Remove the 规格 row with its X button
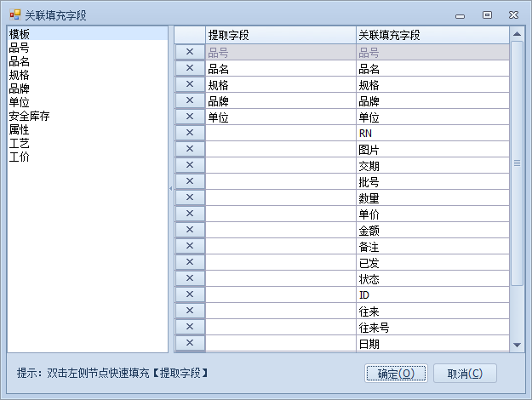Viewport: 532px width, 400px height. click(x=190, y=84)
